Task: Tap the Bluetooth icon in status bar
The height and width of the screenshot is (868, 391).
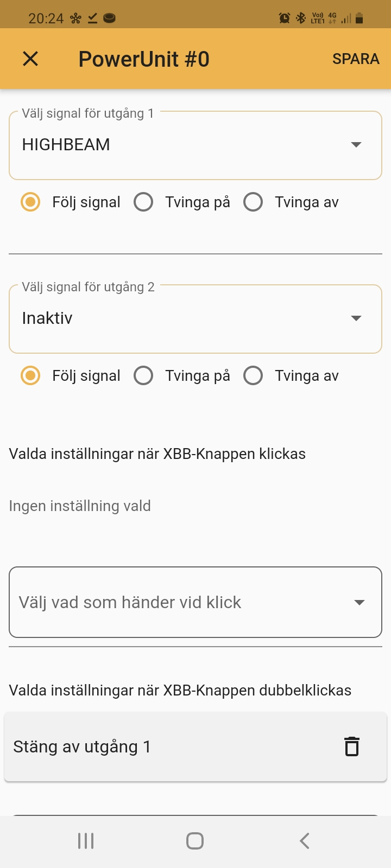Action: (x=300, y=18)
